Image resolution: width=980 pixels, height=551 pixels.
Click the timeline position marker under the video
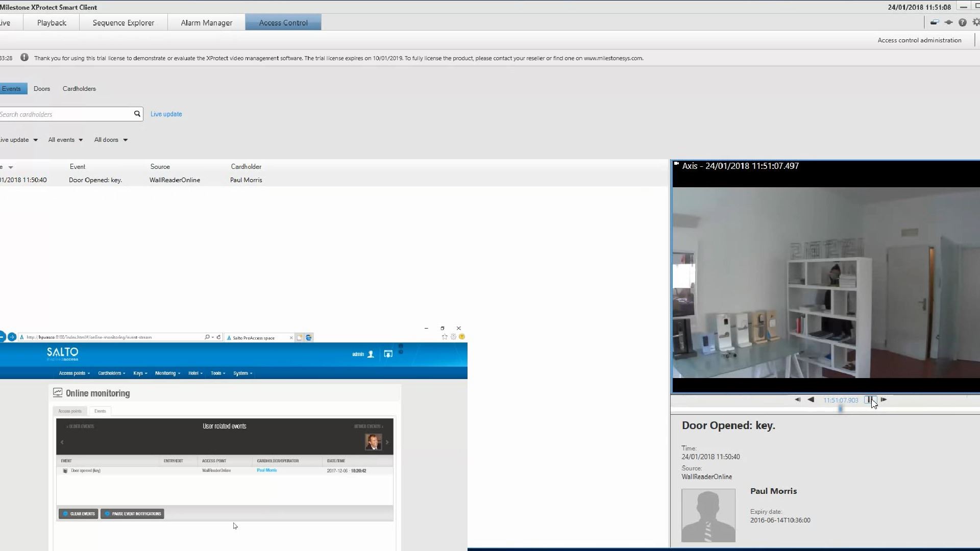pyautogui.click(x=840, y=409)
